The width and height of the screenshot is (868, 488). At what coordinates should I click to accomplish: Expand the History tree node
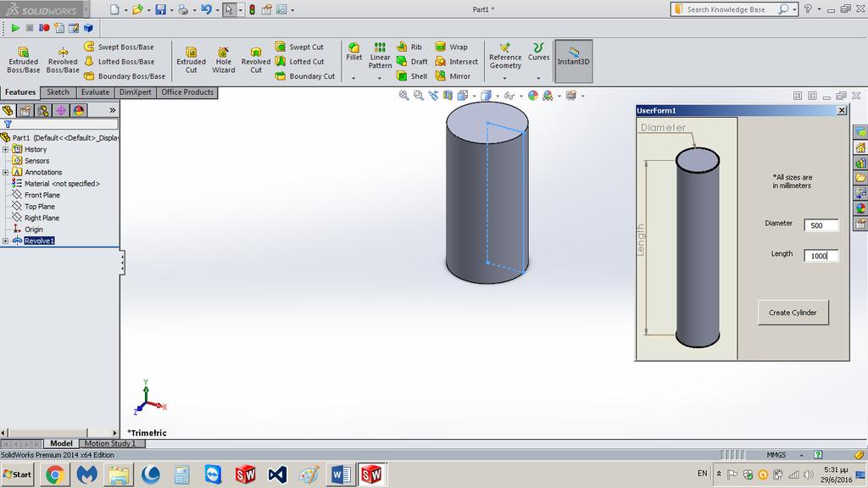click(6, 149)
